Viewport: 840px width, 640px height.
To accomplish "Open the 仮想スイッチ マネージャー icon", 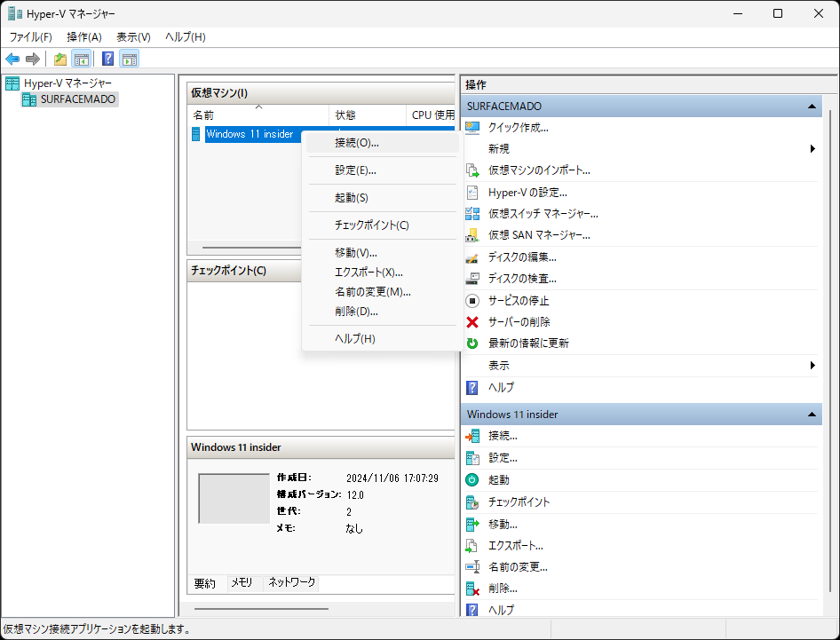I will (472, 213).
